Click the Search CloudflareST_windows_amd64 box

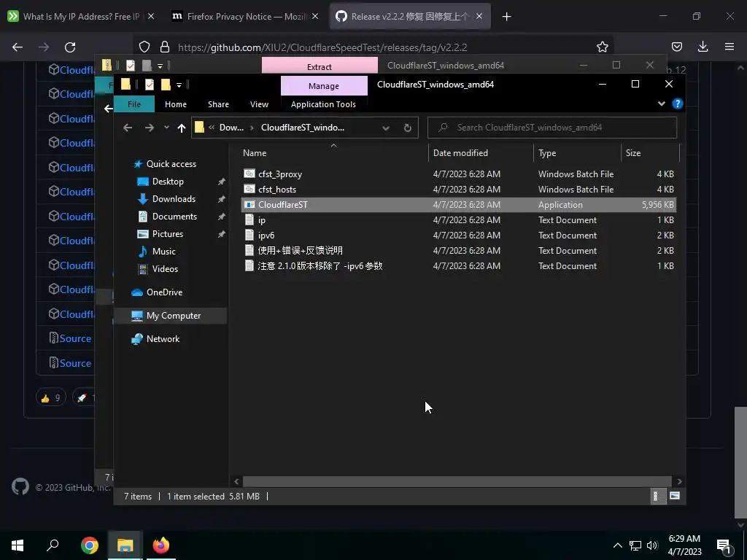pos(552,128)
